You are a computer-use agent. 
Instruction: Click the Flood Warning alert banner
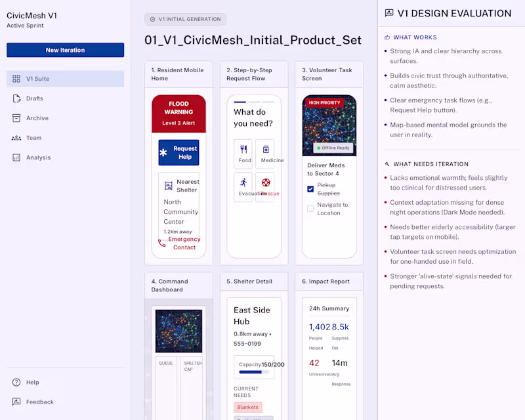tap(178, 114)
